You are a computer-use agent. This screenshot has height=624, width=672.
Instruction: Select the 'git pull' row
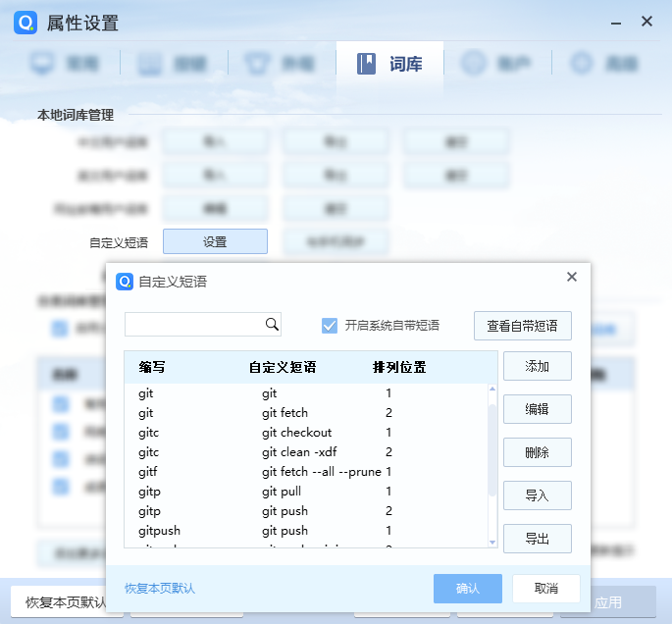pyautogui.click(x=306, y=492)
